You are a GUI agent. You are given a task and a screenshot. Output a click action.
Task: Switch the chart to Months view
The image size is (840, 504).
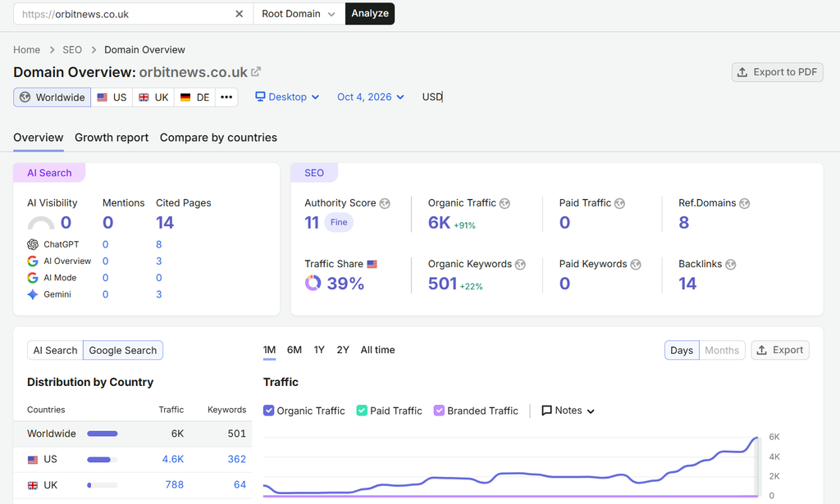point(722,351)
